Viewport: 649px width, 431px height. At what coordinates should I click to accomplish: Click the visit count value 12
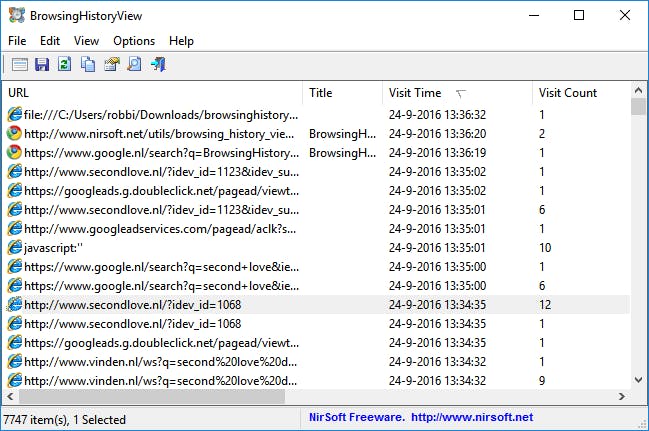545,305
